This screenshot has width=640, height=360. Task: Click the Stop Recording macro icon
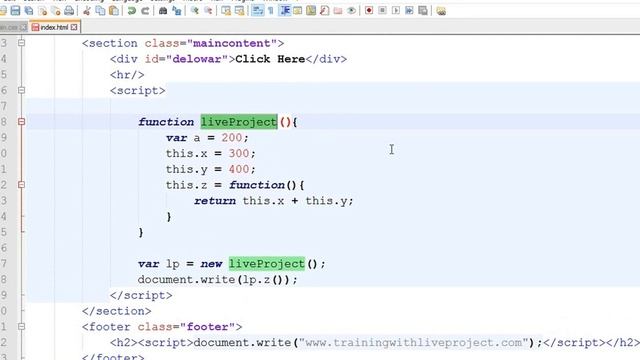382,11
